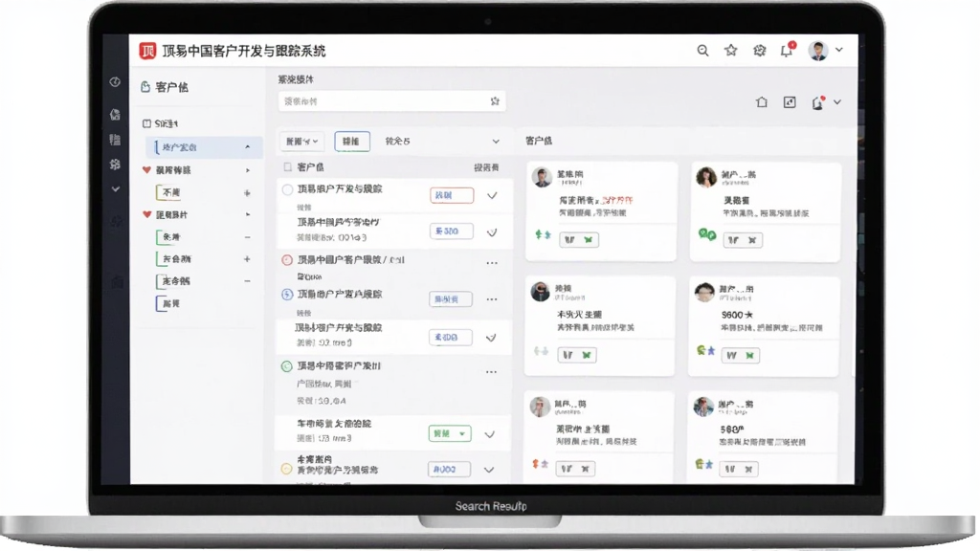Select the blue-bracketed last sidebar sub-item

[x=170, y=303]
